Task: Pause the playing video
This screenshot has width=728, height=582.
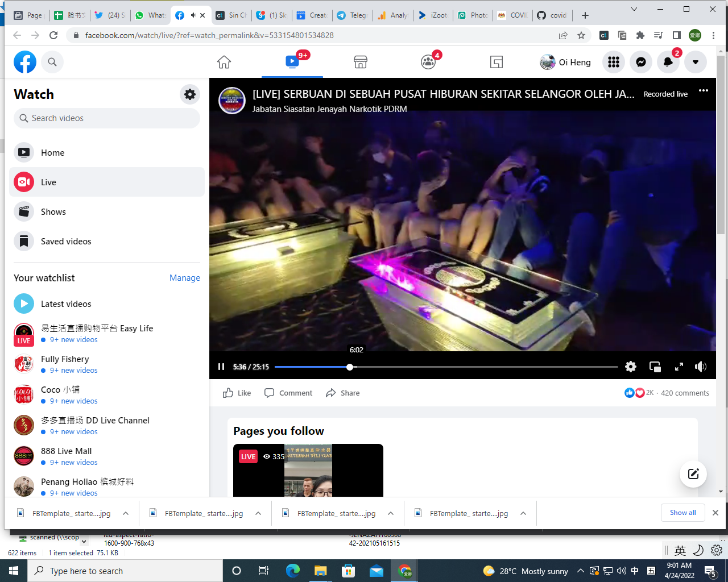Action: coord(221,367)
